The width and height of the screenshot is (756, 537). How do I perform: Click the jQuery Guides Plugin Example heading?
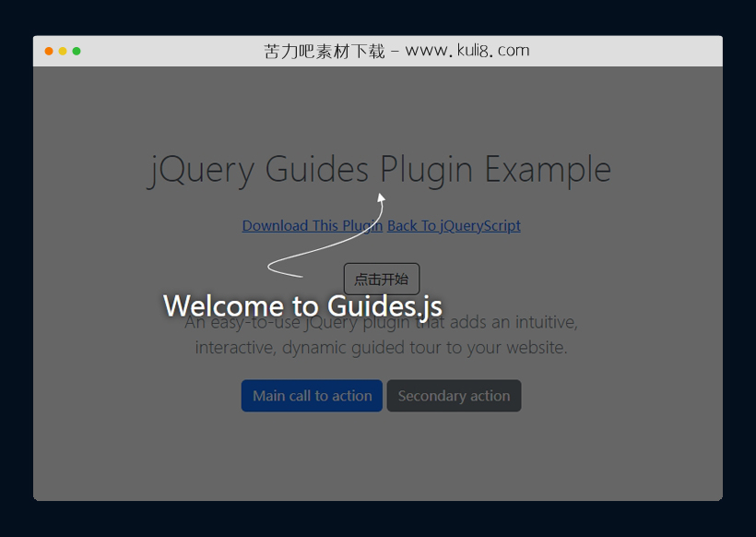point(379,170)
